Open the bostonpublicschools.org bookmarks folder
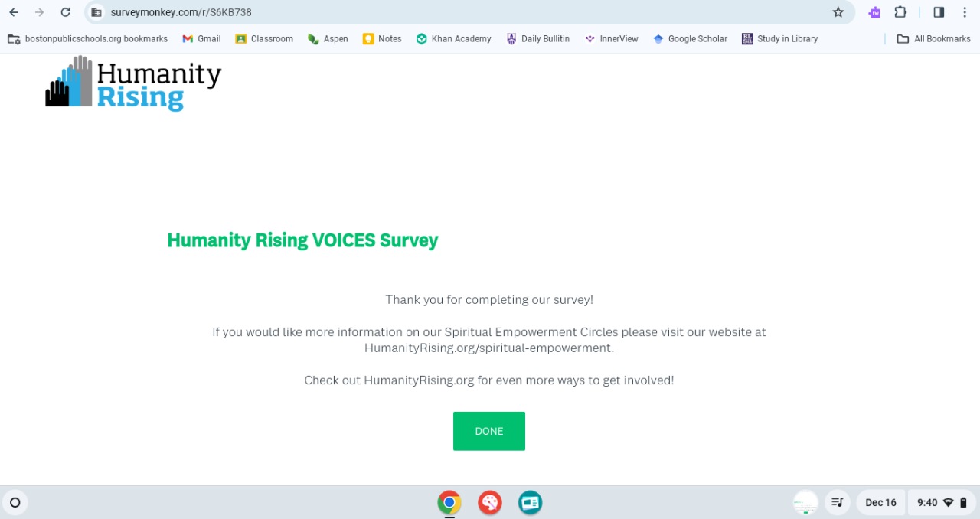The image size is (980, 519). point(87,39)
